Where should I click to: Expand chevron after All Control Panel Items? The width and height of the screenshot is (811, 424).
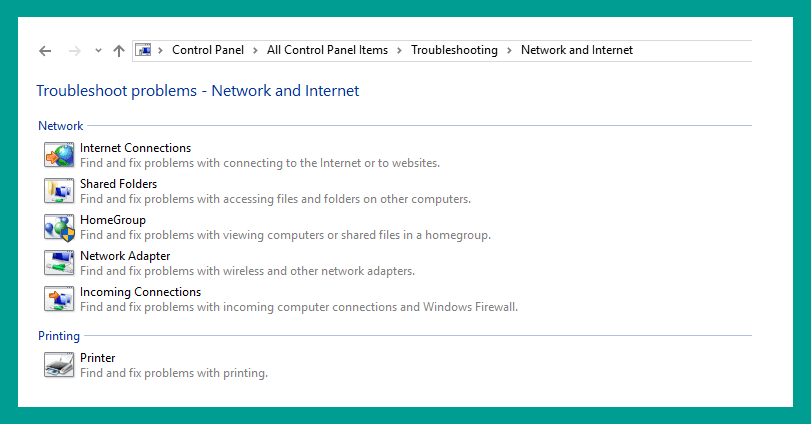pyautogui.click(x=399, y=50)
